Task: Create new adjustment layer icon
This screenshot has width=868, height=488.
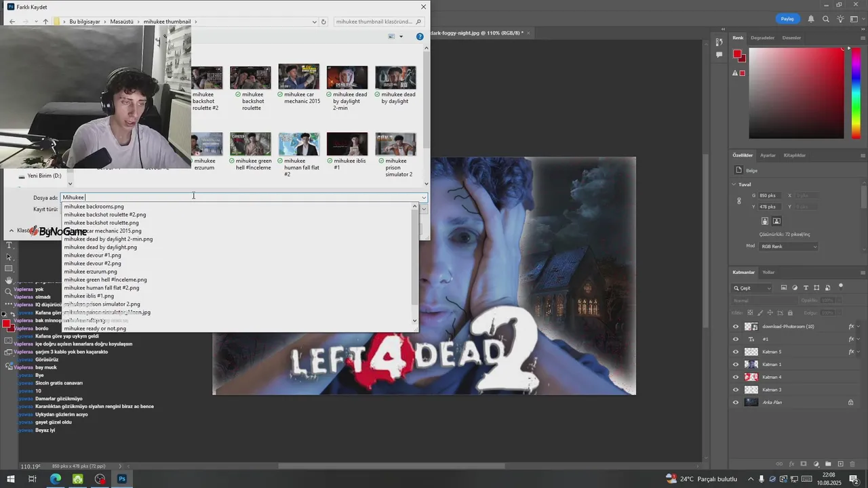Action: 816,464
